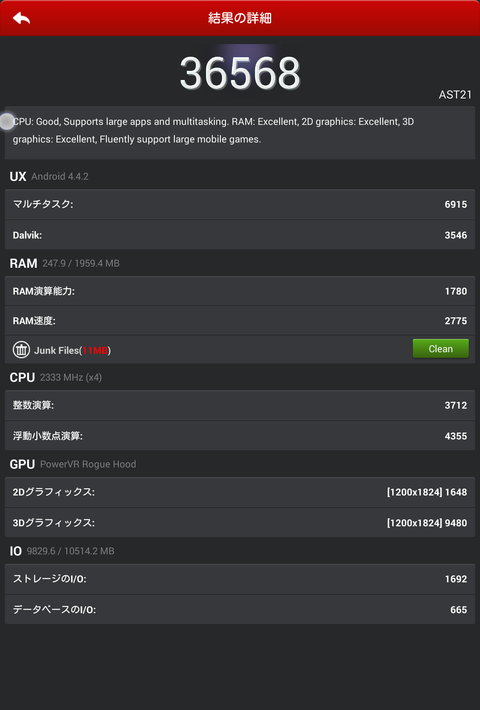Select the 36568 total score
This screenshot has height=710, width=480.
240,73
